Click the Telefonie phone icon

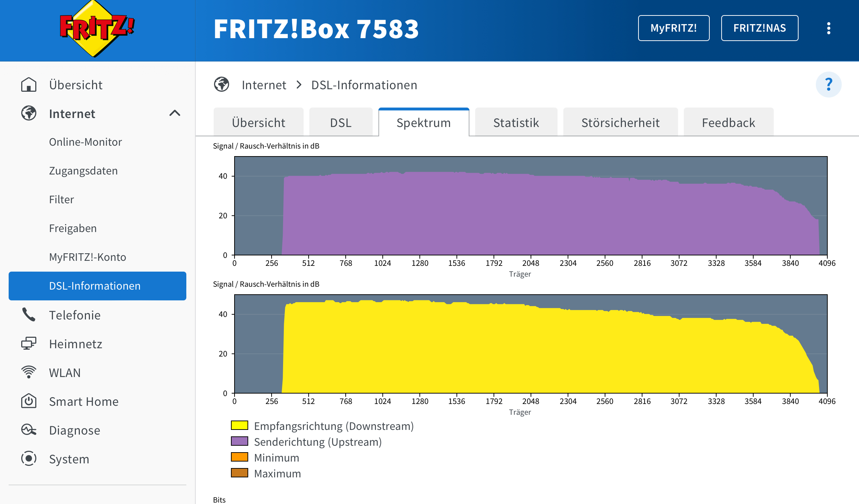[29, 315]
